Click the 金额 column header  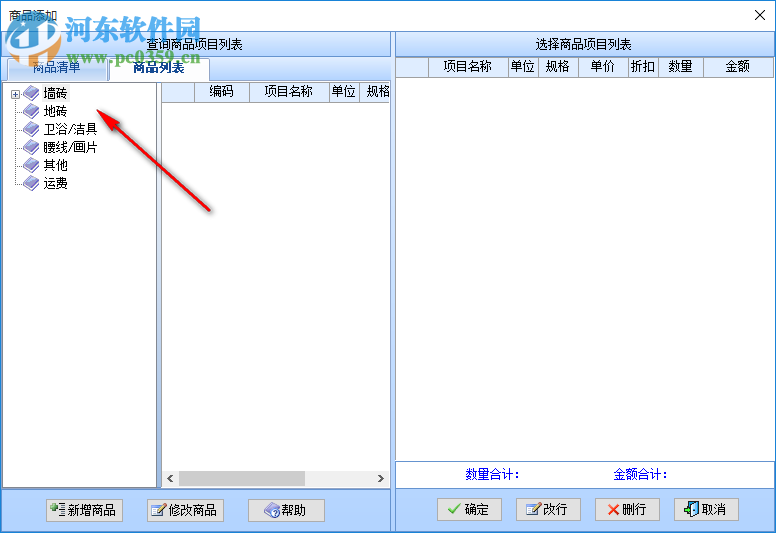[737, 67]
